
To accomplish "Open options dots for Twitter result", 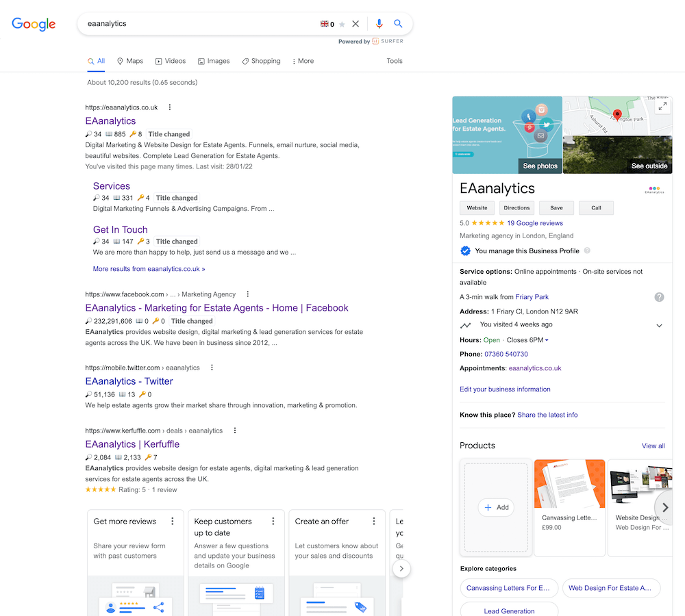I will [x=212, y=367].
